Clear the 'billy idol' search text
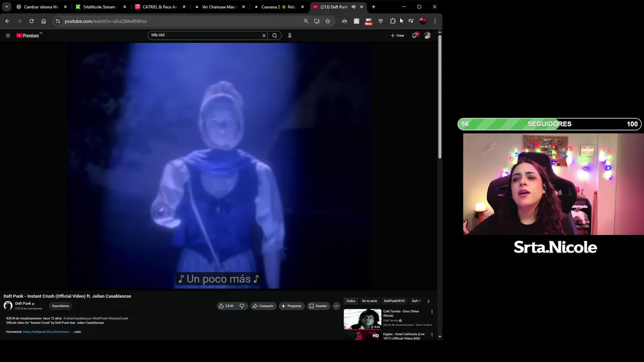 pyautogui.click(x=264, y=35)
